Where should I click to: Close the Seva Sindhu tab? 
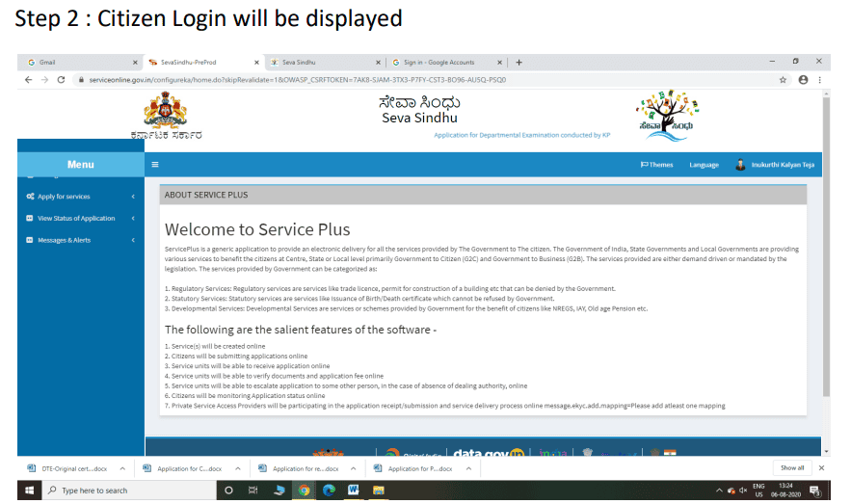tap(379, 63)
